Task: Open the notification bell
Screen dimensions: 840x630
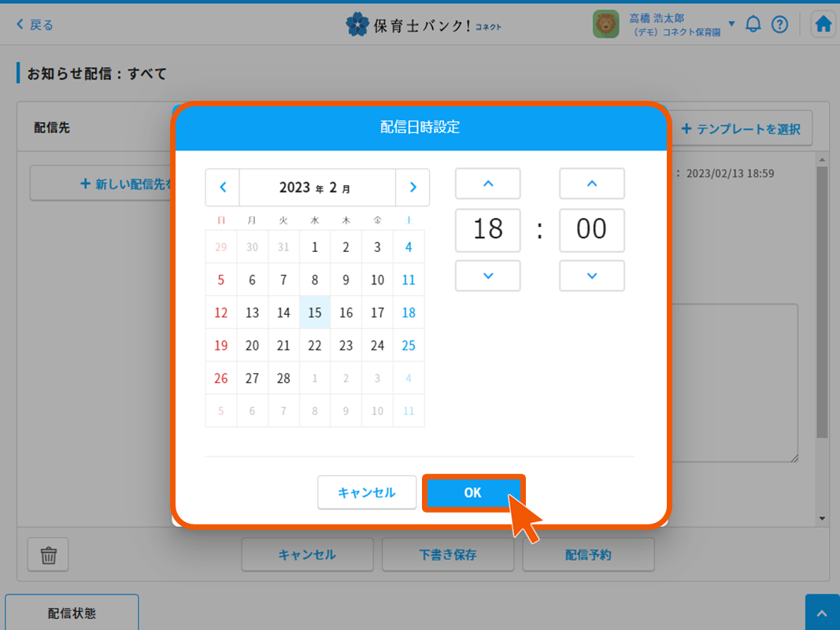Action: pyautogui.click(x=753, y=24)
